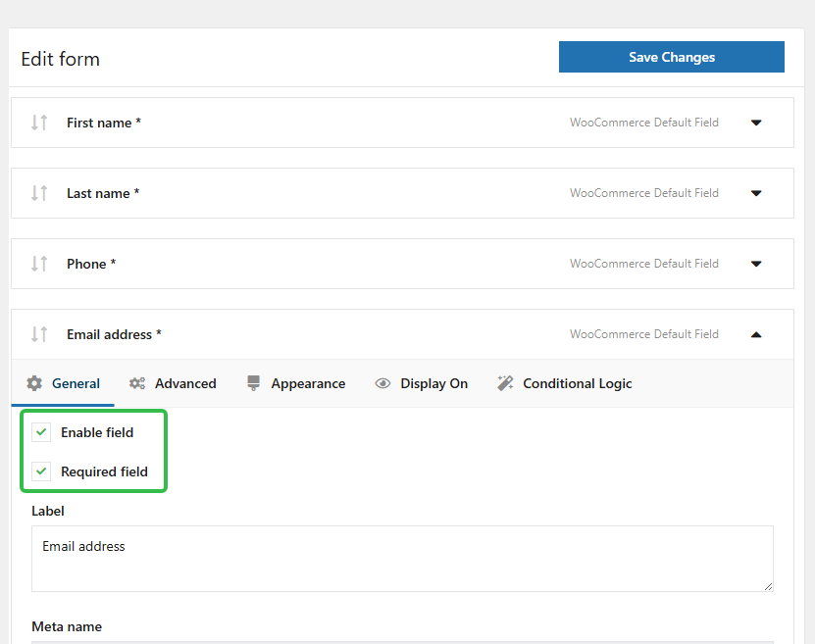
Task: Click the magic wand Conditional Logic icon
Action: coord(505,383)
